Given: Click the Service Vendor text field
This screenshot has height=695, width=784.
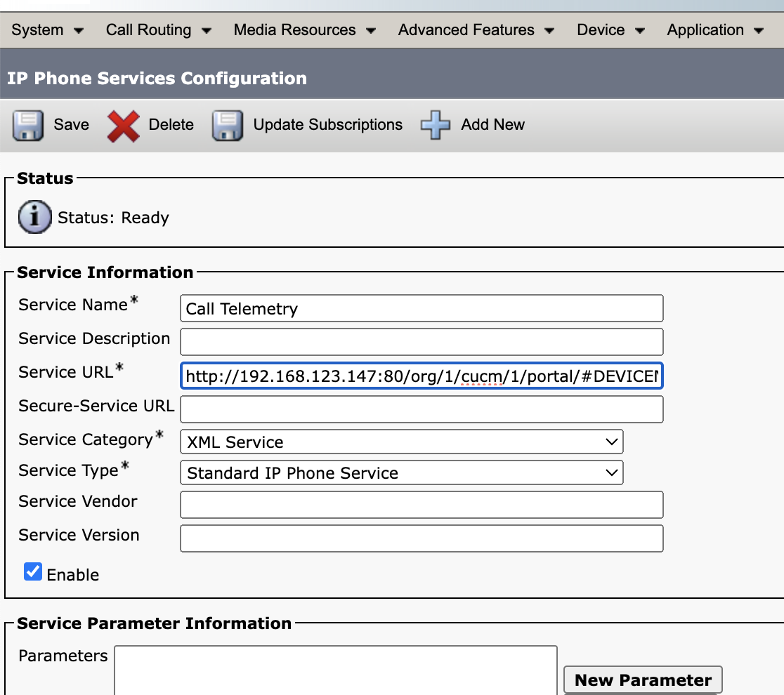Looking at the screenshot, I should [x=422, y=504].
